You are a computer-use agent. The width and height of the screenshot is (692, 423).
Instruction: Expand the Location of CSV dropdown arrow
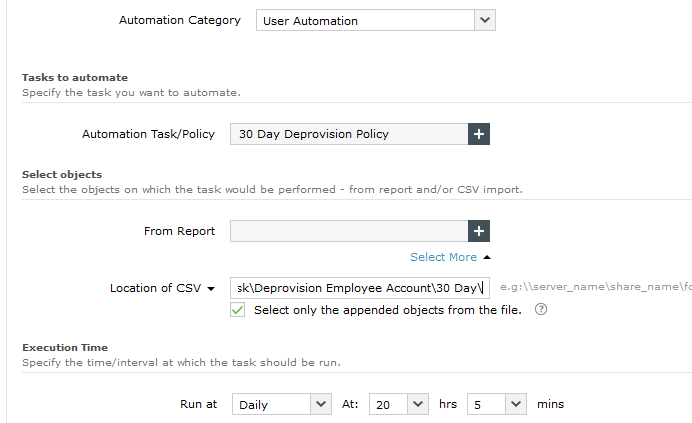point(211,289)
